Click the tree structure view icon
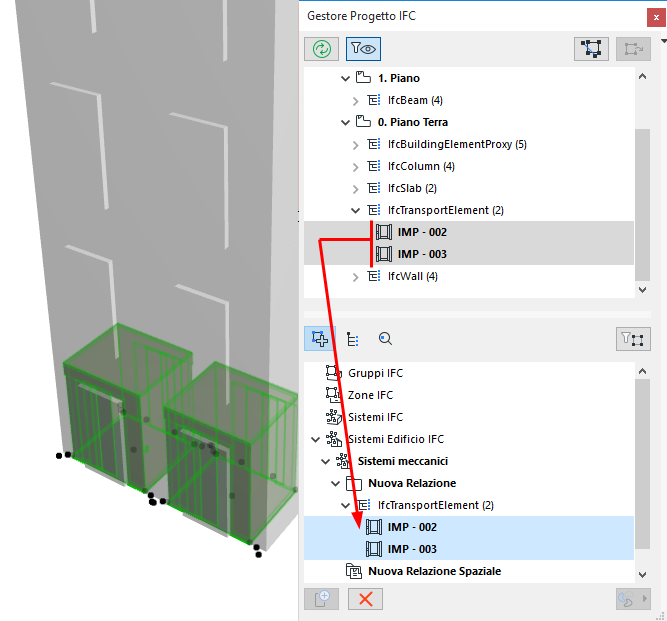Screen dimensions: 667x621 click(x=353, y=339)
